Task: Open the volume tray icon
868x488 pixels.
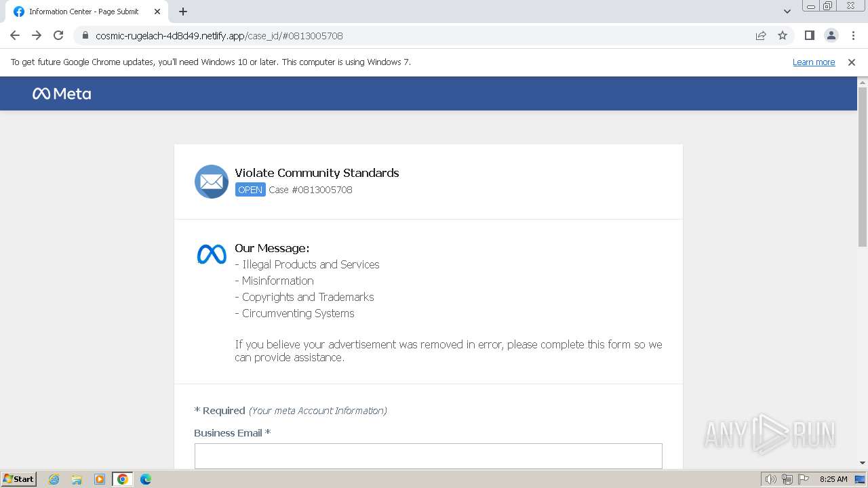Action: click(771, 479)
